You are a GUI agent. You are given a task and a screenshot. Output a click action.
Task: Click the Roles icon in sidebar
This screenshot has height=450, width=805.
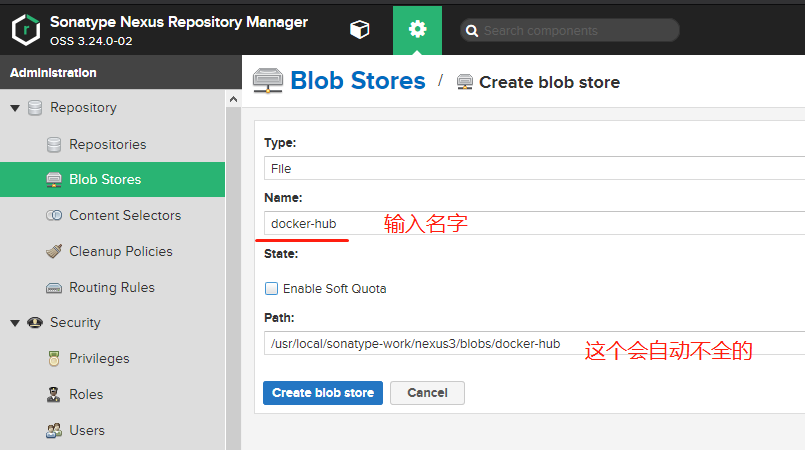tap(54, 395)
